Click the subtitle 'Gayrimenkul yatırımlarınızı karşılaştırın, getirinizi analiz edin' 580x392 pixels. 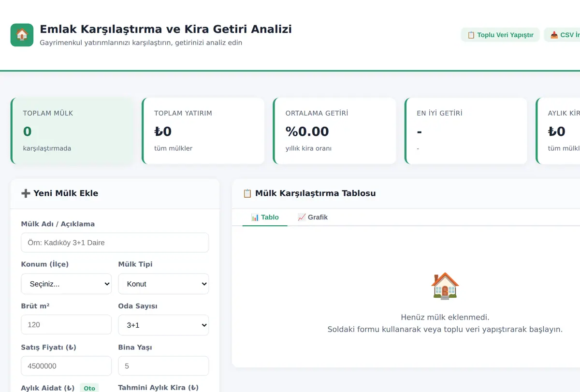tap(141, 43)
